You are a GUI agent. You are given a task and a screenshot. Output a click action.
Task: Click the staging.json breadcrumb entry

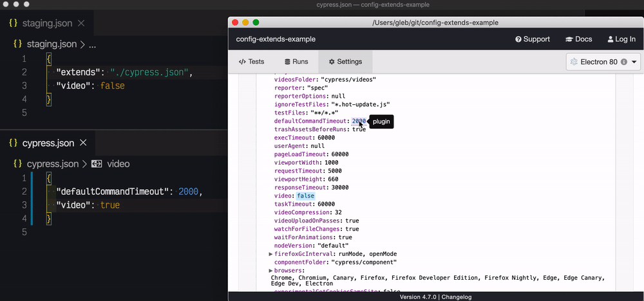tap(52, 44)
